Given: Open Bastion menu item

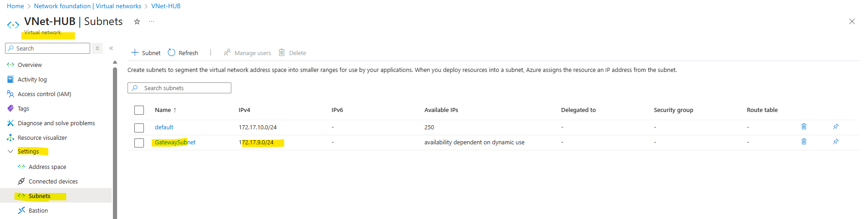Looking at the screenshot, I should [x=38, y=210].
